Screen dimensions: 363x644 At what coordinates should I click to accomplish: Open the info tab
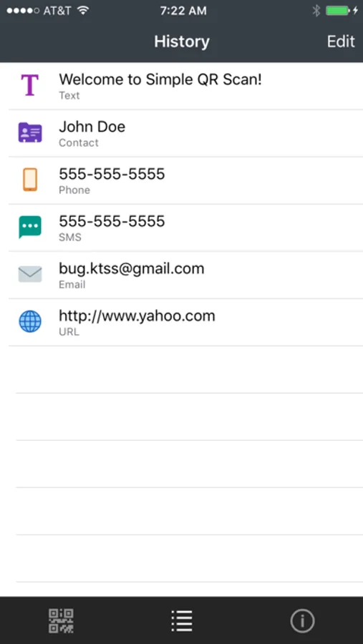point(302,620)
